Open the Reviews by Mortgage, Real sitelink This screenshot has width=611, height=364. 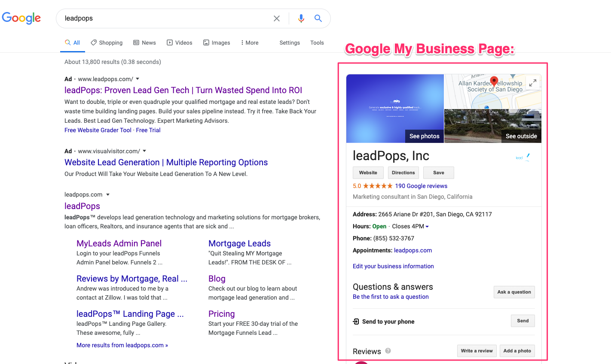click(132, 279)
